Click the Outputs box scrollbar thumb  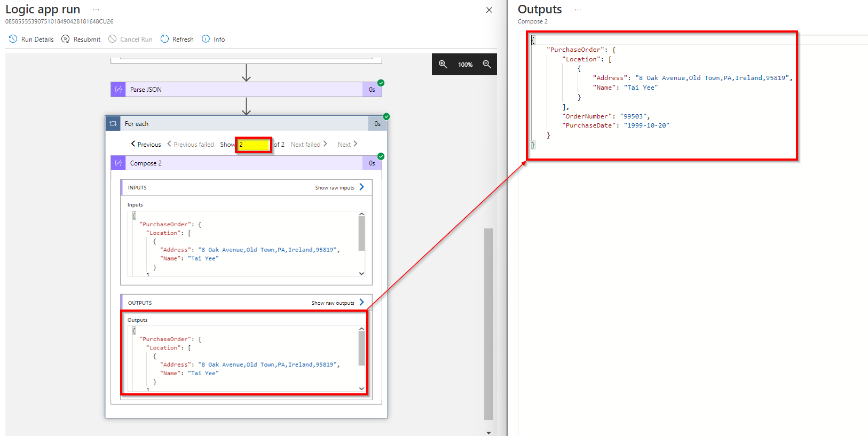[361, 348]
